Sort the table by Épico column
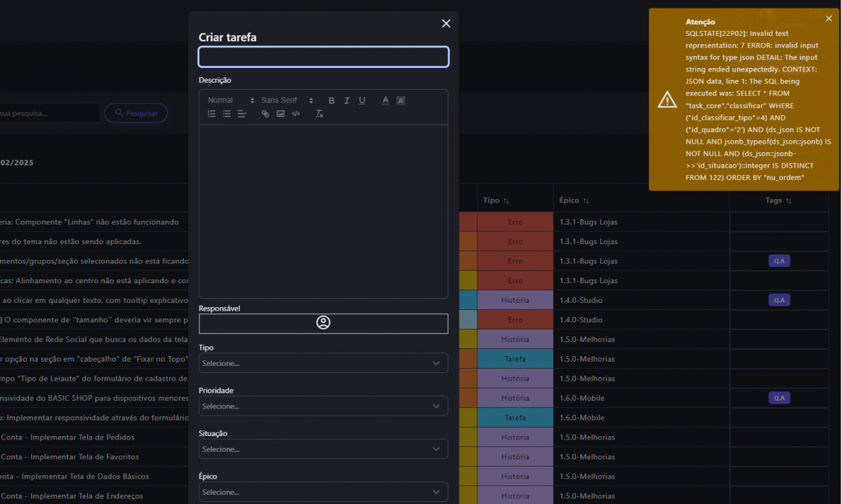842x504 pixels. pyautogui.click(x=574, y=200)
